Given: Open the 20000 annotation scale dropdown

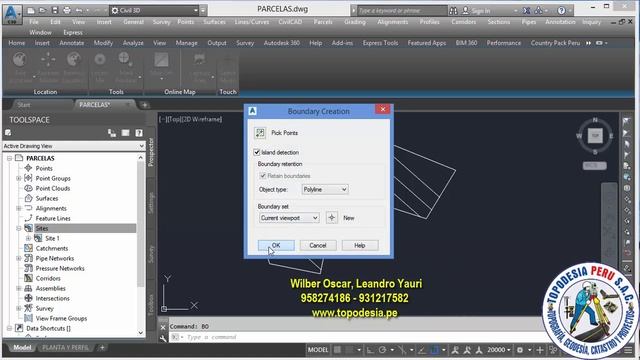Looking at the screenshot, I should [x=499, y=350].
